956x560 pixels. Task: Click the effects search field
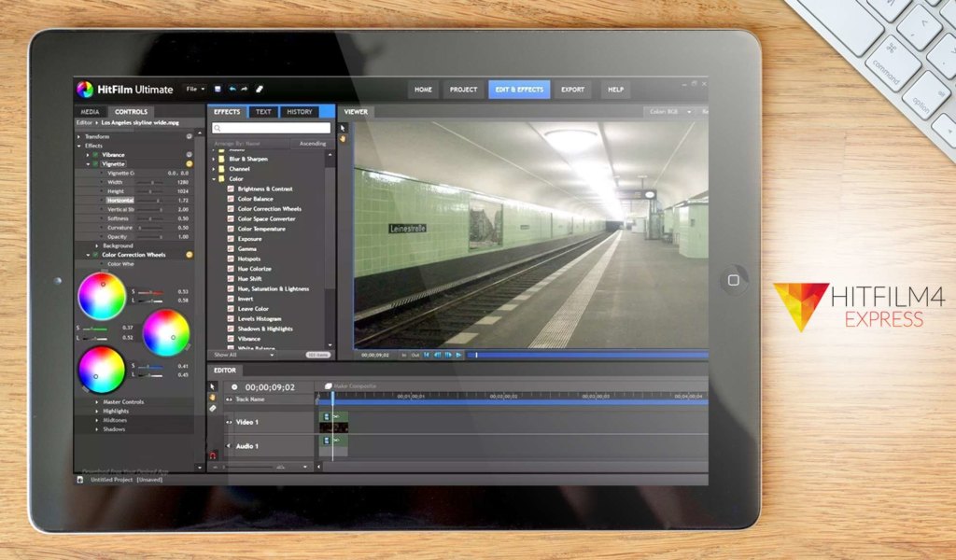(272, 128)
